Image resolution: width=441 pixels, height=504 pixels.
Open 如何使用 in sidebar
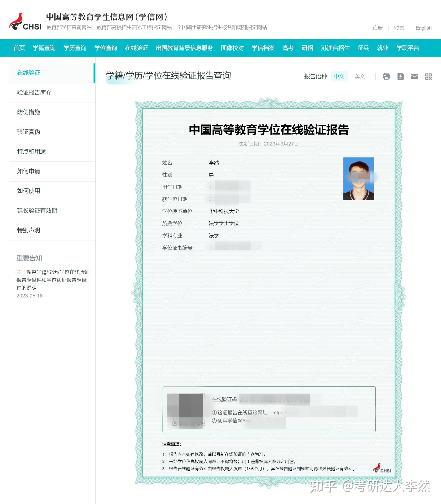click(52, 191)
